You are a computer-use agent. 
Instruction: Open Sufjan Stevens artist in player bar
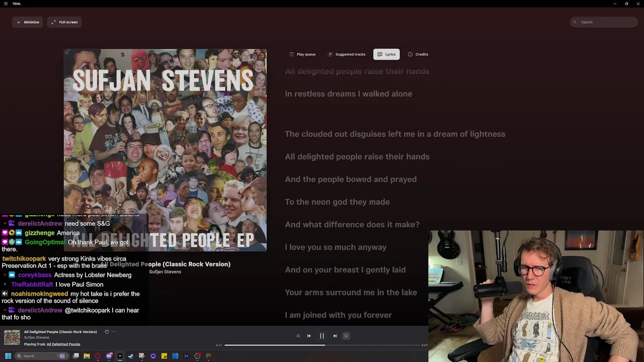(37, 337)
